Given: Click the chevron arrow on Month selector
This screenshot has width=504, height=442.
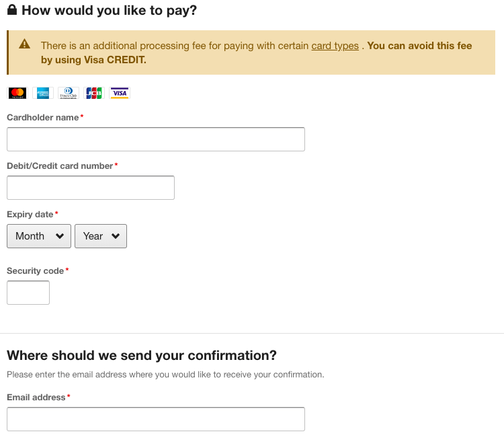Looking at the screenshot, I should tap(59, 236).
